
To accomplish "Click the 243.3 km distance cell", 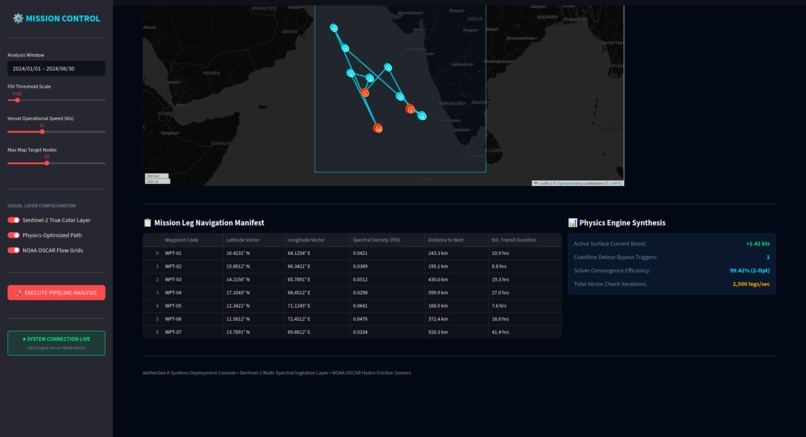I will (x=457, y=253).
